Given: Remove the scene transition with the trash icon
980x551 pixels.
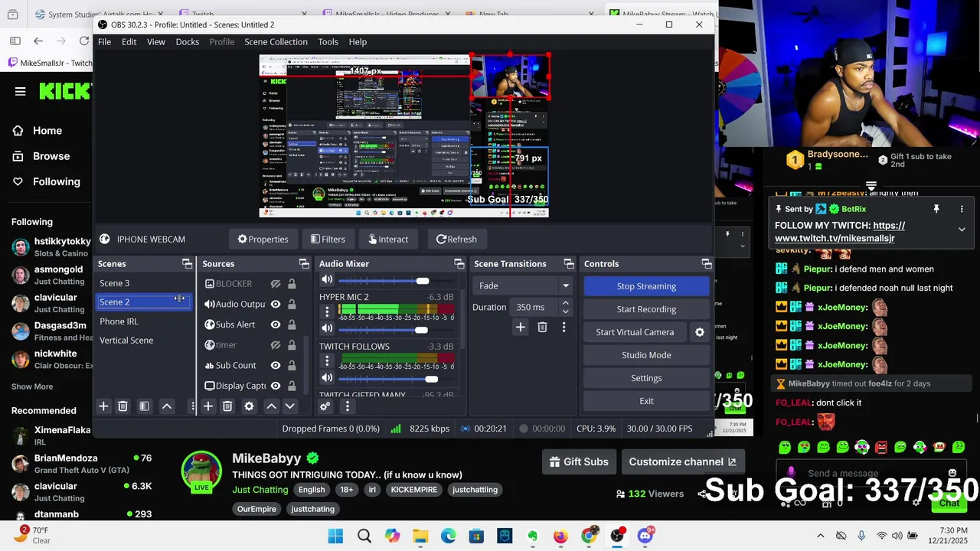Looking at the screenshot, I should click(542, 328).
